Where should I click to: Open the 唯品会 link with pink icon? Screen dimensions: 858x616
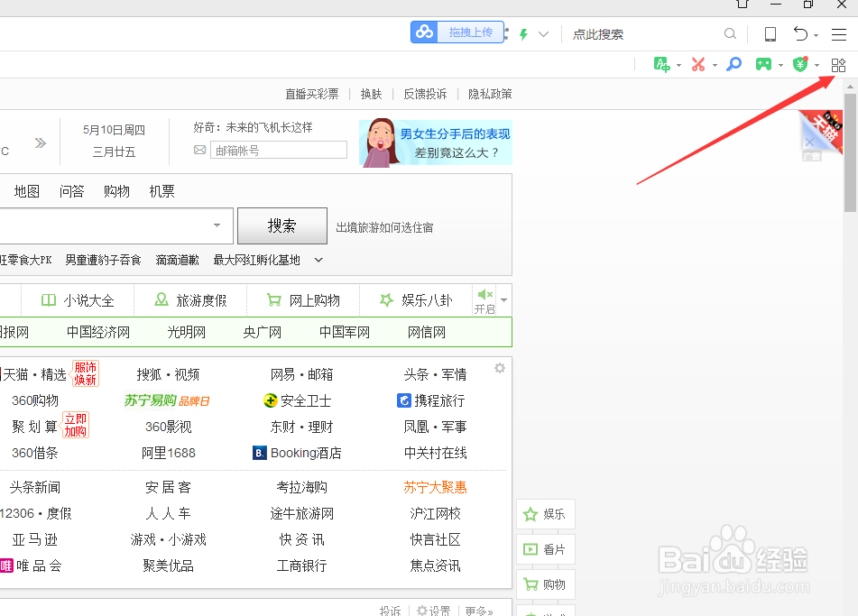point(32,565)
